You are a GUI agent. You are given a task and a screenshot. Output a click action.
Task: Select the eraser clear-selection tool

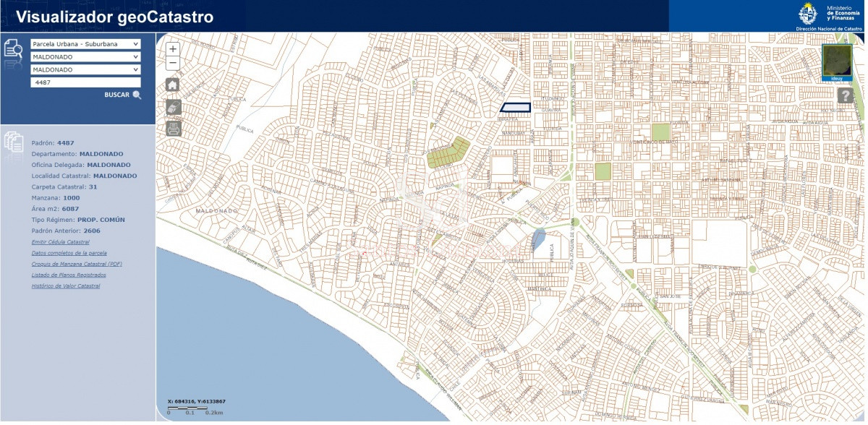[173, 107]
